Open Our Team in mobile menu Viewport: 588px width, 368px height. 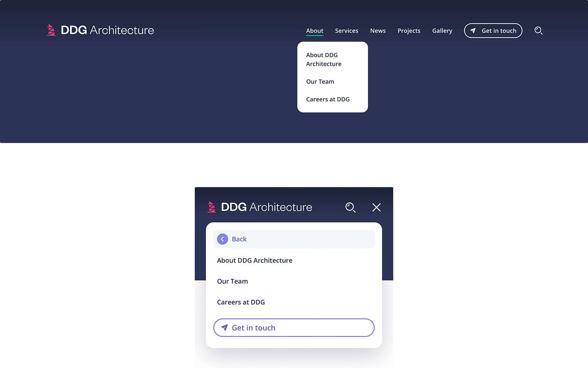coord(232,281)
